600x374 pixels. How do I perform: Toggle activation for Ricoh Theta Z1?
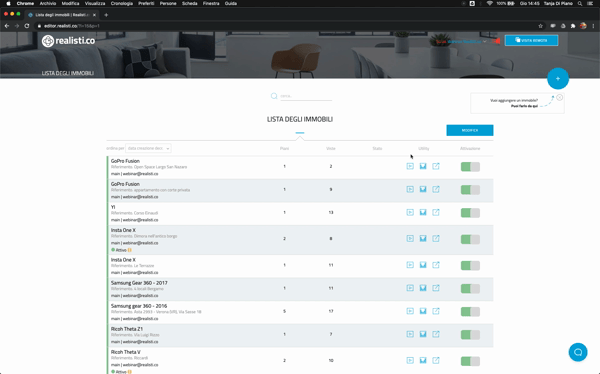pyautogui.click(x=470, y=335)
